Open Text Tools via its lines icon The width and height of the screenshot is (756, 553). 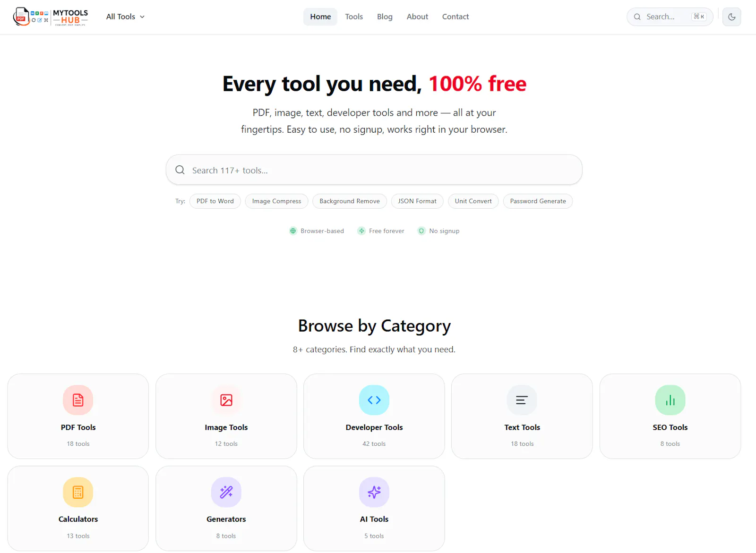(522, 400)
